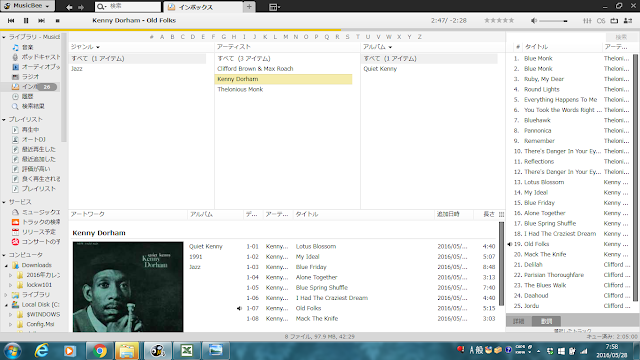This screenshot has width=640, height=360.
Task: Click the search field in title bar
Action: 128,7
